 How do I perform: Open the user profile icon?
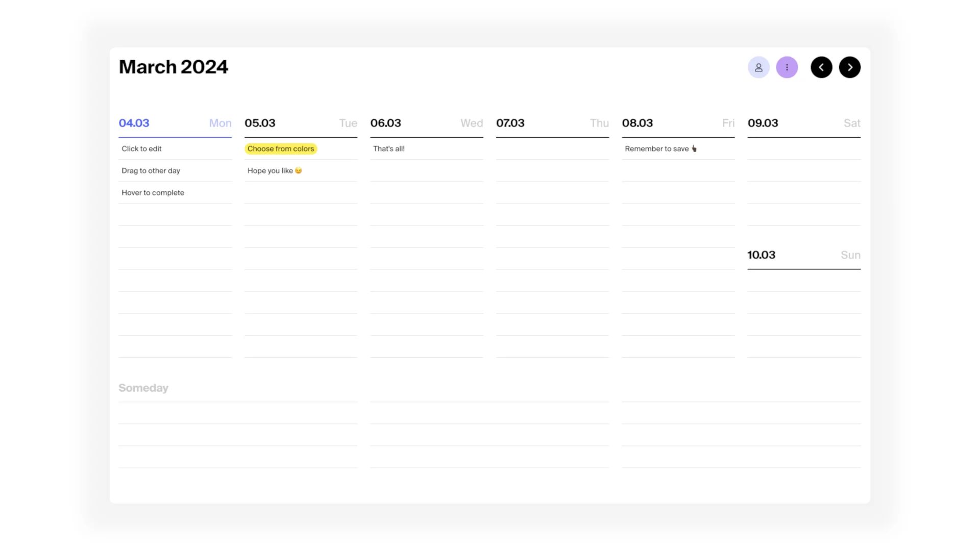(x=758, y=67)
